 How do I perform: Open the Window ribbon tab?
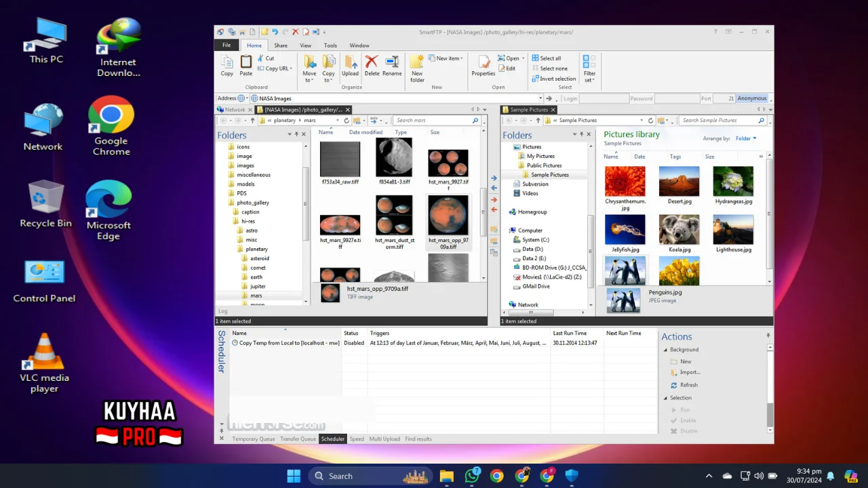359,45
